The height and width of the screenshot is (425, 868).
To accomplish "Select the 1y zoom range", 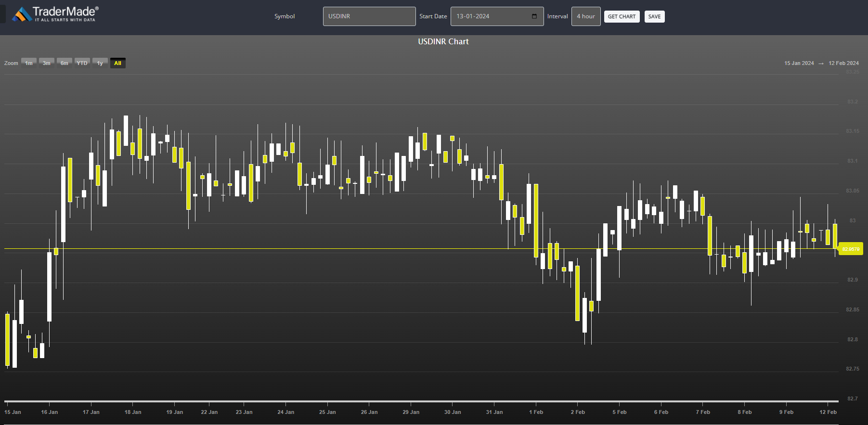I will tap(100, 63).
